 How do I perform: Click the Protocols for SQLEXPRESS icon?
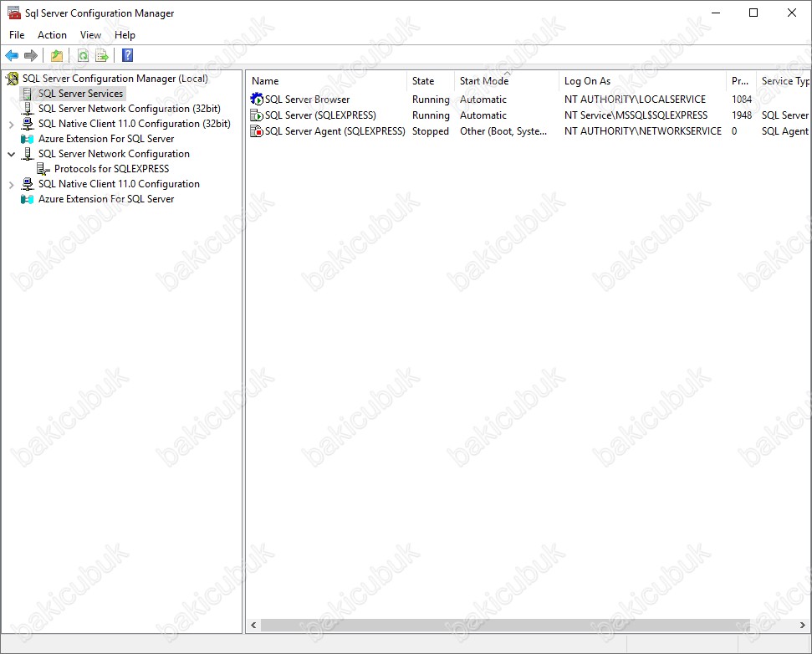[43, 169]
